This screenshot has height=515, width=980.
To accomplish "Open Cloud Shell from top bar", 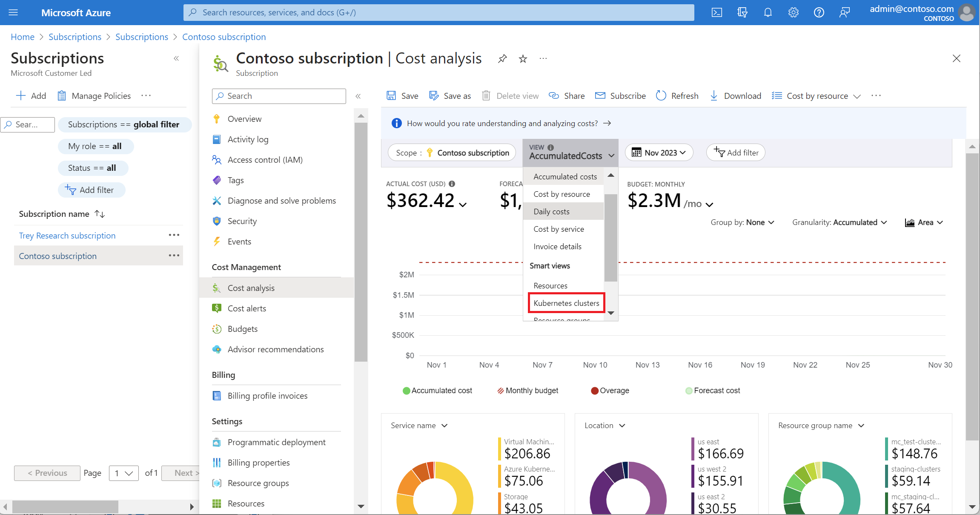I will [717, 12].
